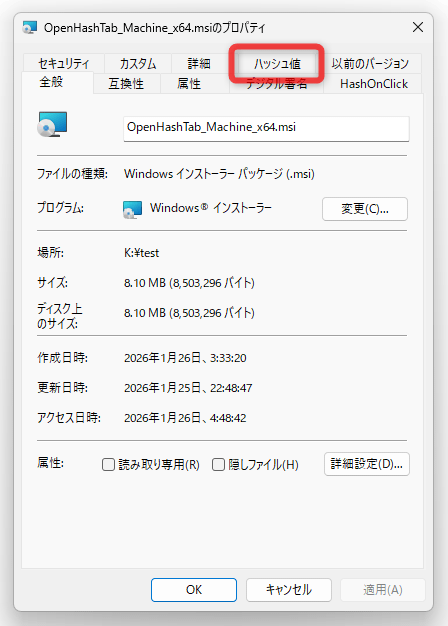The height and width of the screenshot is (626, 448).
Task: Switch to the HashOnClick tab
Action: click(x=374, y=83)
